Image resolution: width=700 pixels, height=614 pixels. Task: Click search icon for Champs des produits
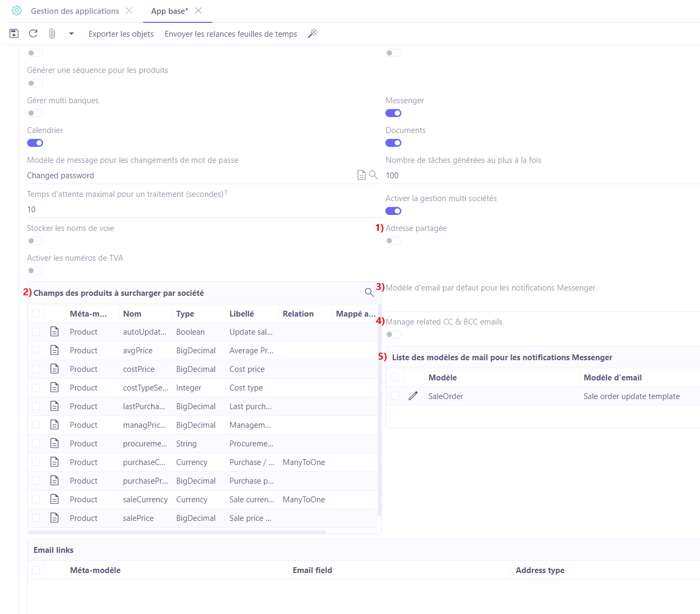click(x=369, y=292)
